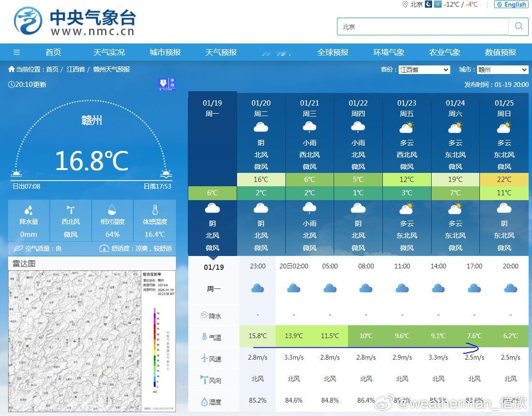Click the hourly 风速 icon
The width and height of the screenshot is (532, 416).
[204, 358]
